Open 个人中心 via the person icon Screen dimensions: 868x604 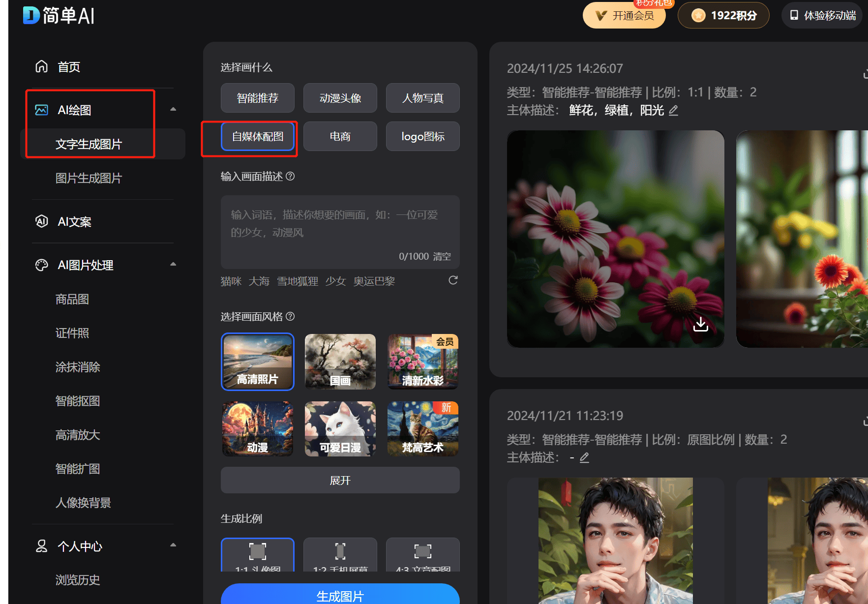41,546
